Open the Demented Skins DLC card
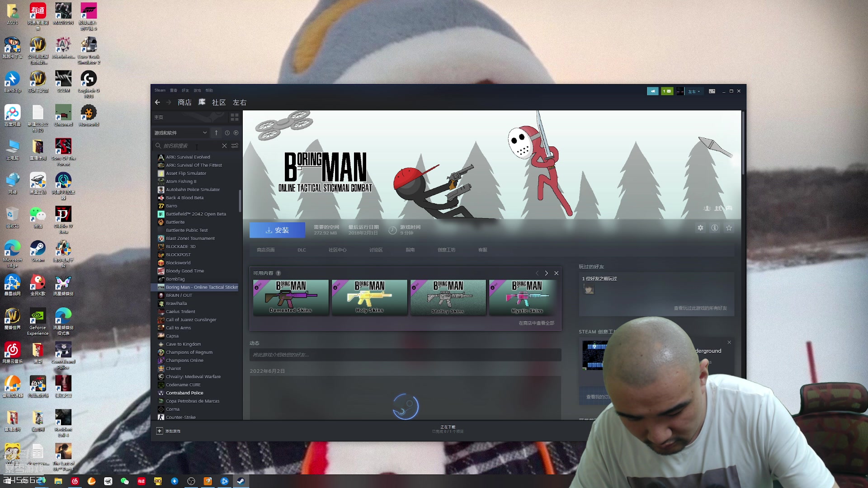The image size is (868, 488). (291, 297)
